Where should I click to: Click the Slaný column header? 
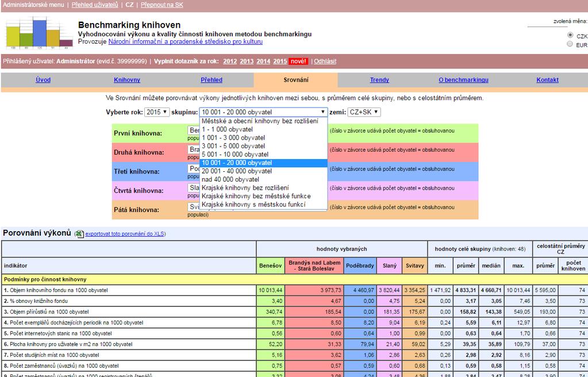pyautogui.click(x=390, y=266)
